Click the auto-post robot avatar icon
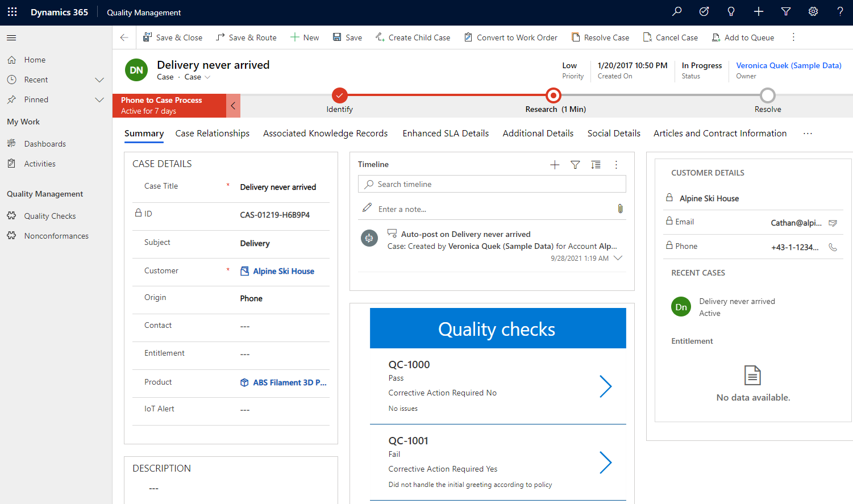Image resolution: width=853 pixels, height=504 pixels. tap(369, 238)
